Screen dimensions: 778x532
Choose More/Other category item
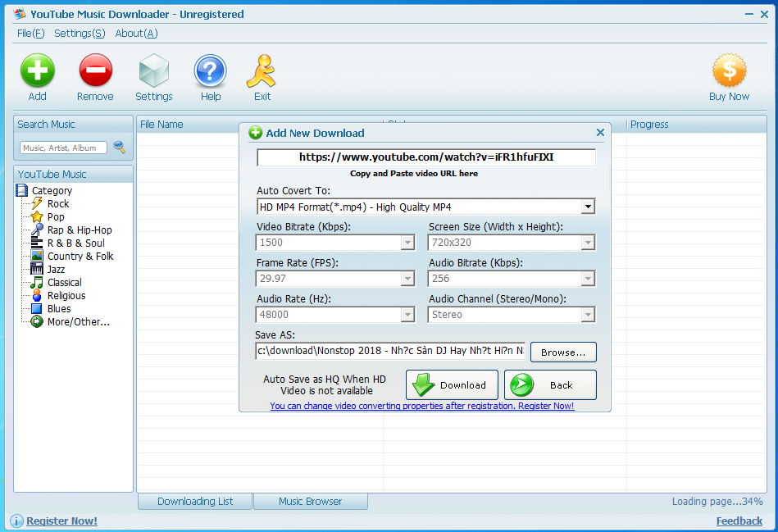78,322
